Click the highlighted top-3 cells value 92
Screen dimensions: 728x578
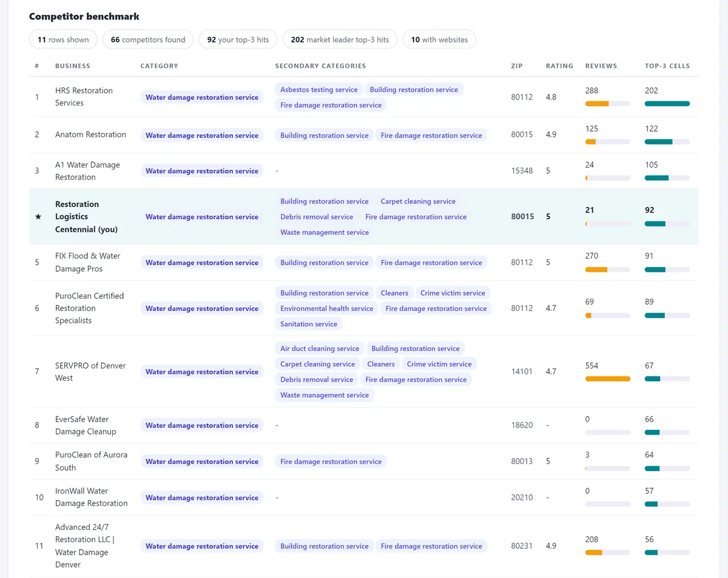pos(649,210)
